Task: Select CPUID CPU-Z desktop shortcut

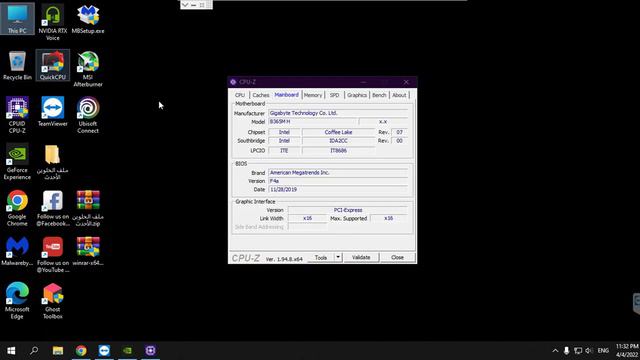Action: [x=17, y=115]
